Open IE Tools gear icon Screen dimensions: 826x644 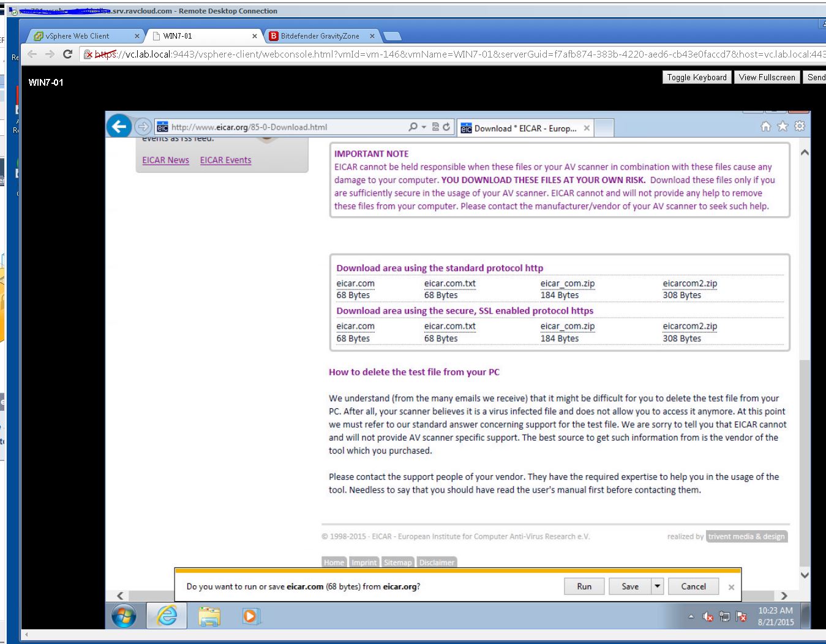click(x=800, y=127)
